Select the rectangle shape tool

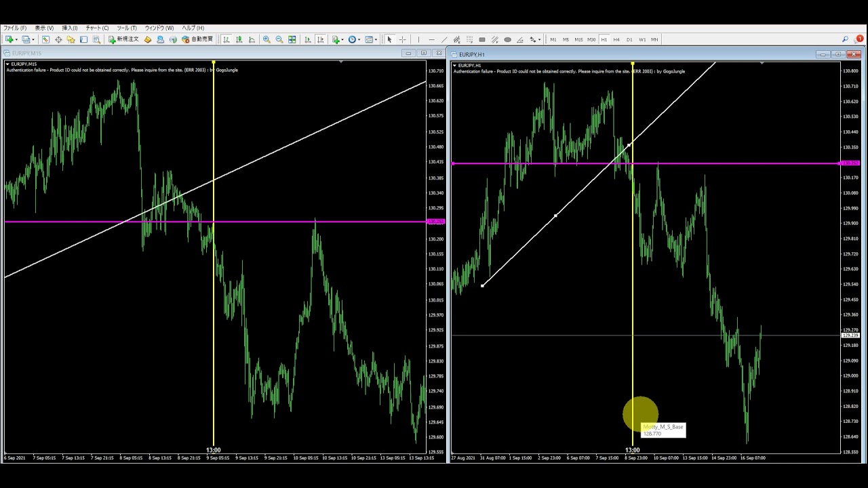click(x=482, y=39)
